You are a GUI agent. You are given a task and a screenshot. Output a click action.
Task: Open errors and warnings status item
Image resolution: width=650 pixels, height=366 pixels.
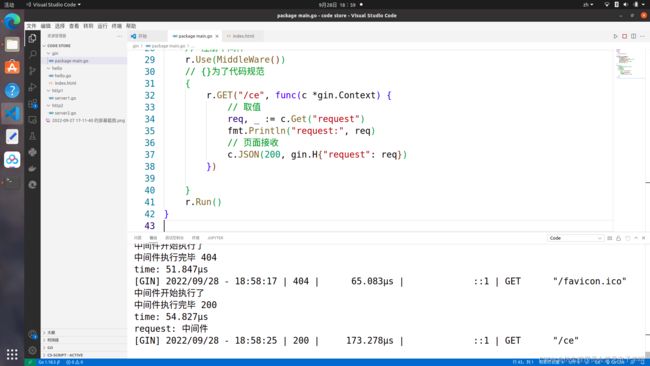75,362
